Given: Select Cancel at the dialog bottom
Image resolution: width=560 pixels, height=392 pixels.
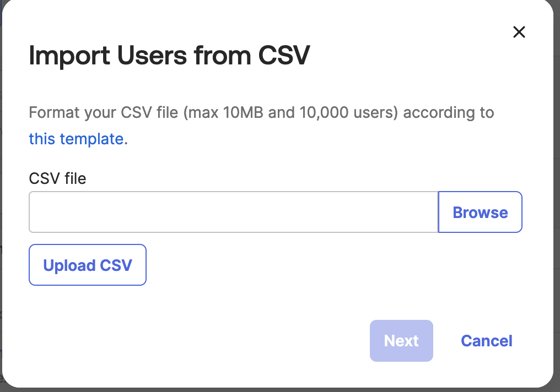Looking at the screenshot, I should [487, 341].
